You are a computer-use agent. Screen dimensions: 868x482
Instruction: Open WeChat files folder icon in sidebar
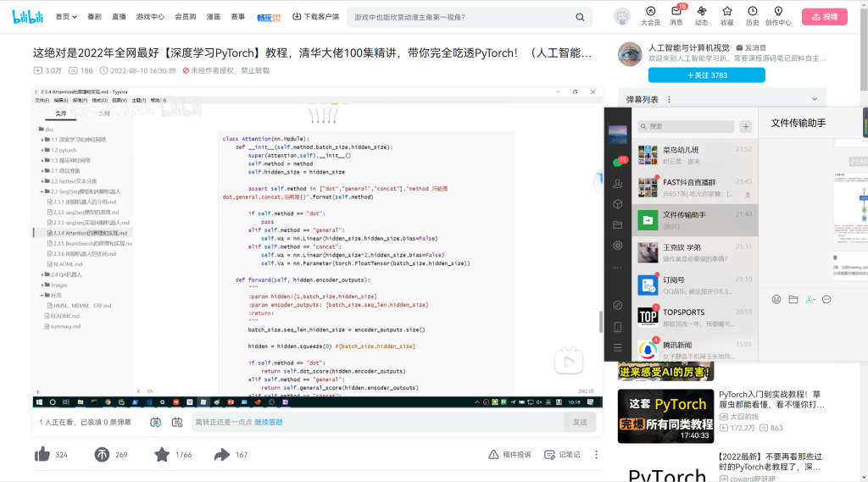point(618,224)
